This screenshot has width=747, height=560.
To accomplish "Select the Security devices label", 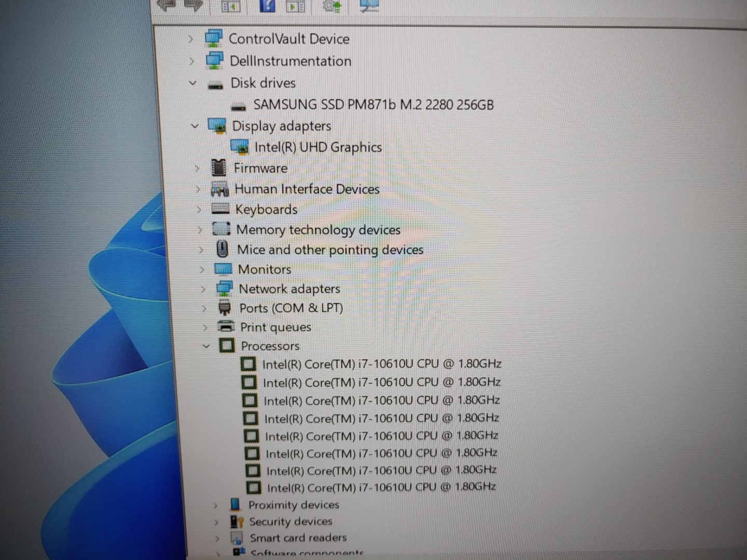I will click(x=290, y=521).
